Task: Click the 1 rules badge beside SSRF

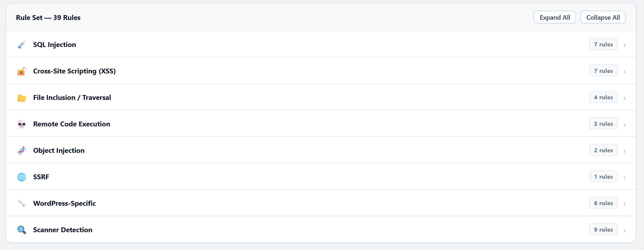Action: click(603, 176)
